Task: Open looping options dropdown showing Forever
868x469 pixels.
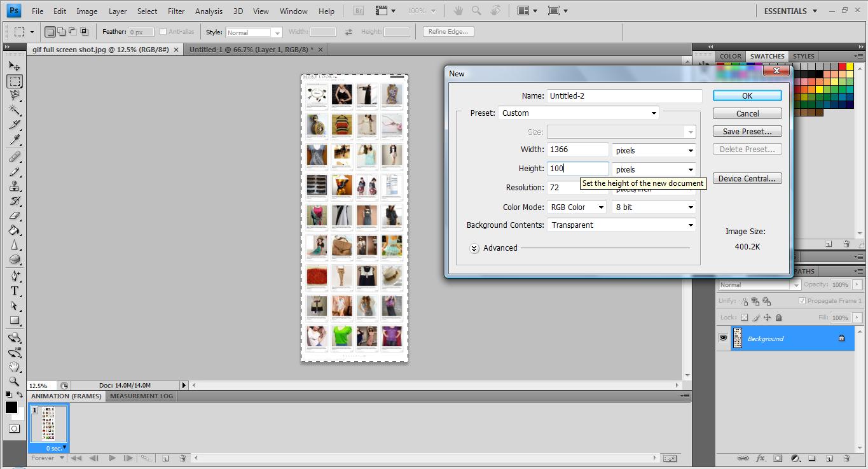Action: 48,458
